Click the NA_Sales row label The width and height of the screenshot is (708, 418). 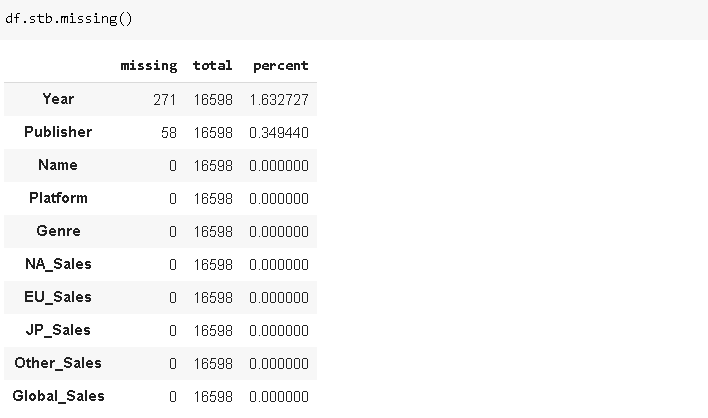(58, 264)
